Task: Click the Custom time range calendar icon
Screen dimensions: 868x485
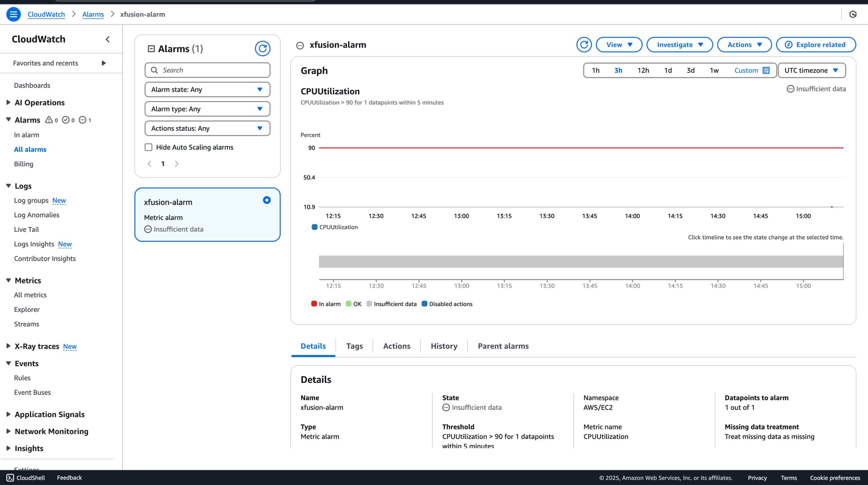Action: pyautogui.click(x=766, y=71)
